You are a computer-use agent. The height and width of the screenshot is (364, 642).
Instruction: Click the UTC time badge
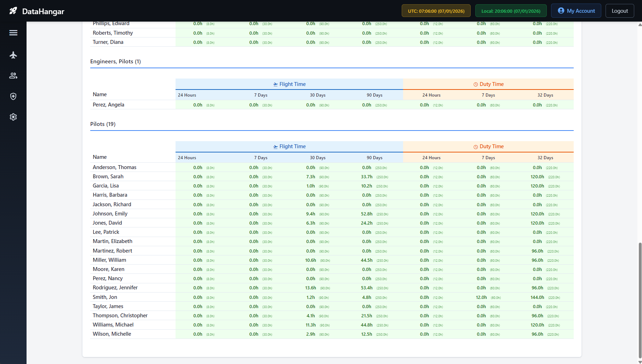(436, 11)
